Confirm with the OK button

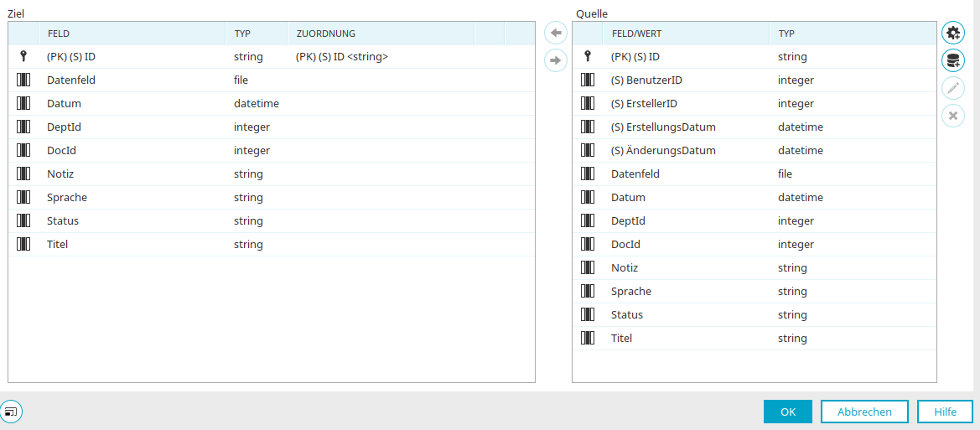point(787,412)
